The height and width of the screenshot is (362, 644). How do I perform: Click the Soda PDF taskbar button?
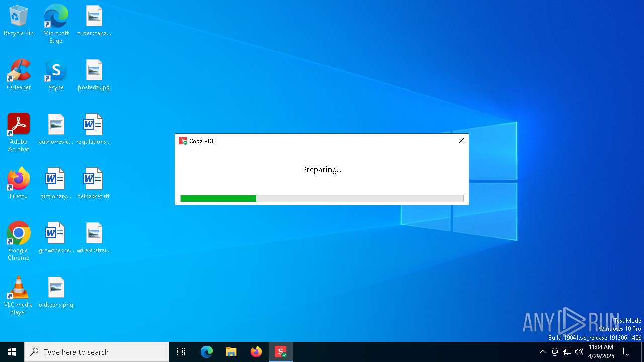pos(281,352)
